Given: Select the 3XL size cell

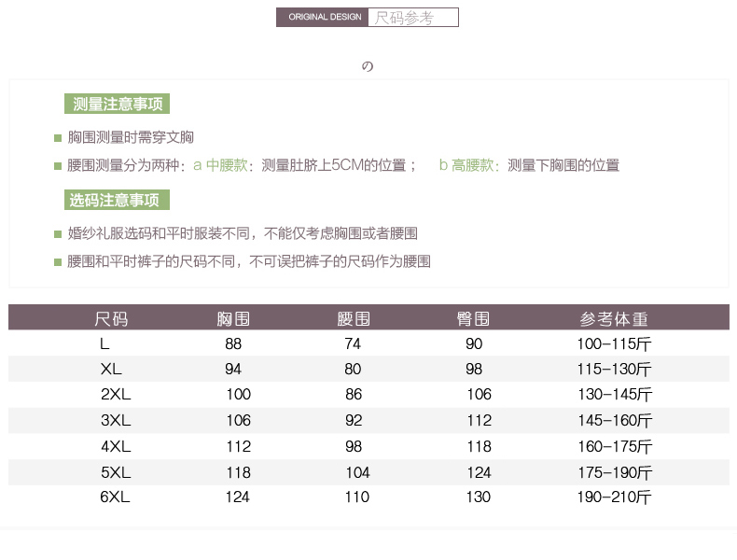Looking at the screenshot, I should (116, 420).
